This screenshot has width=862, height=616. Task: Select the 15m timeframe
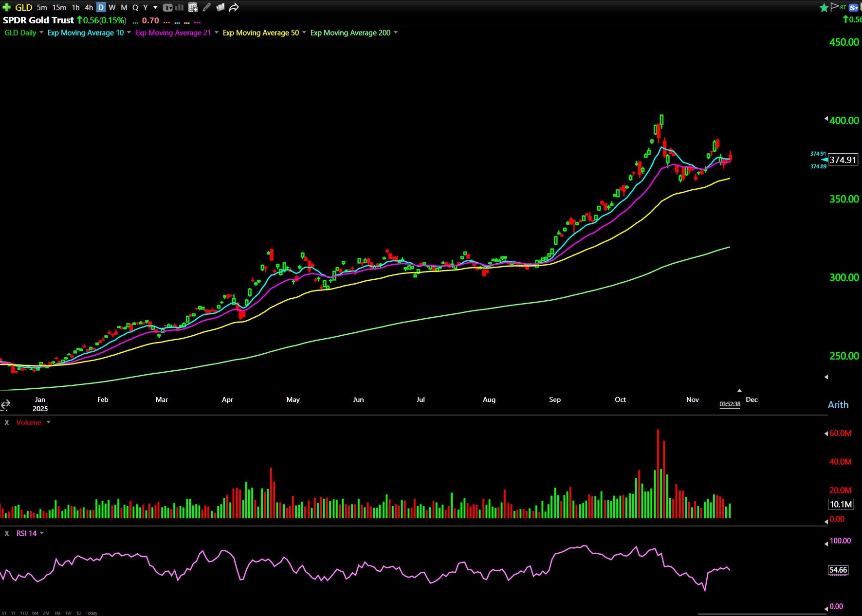(x=59, y=7)
